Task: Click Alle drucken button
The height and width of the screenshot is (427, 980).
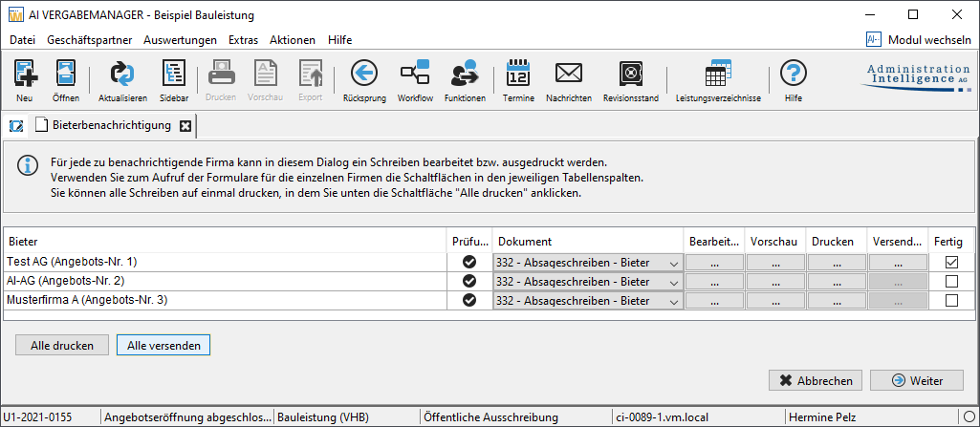Action: 62,345
